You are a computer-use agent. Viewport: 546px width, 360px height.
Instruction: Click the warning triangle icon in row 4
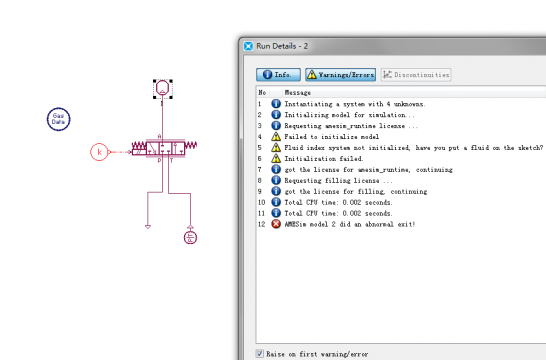click(x=276, y=136)
